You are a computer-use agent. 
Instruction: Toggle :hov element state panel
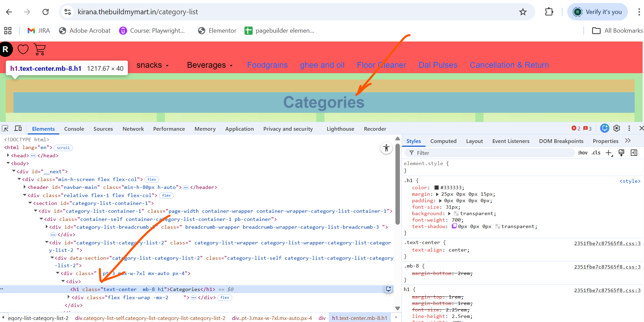pyautogui.click(x=582, y=153)
